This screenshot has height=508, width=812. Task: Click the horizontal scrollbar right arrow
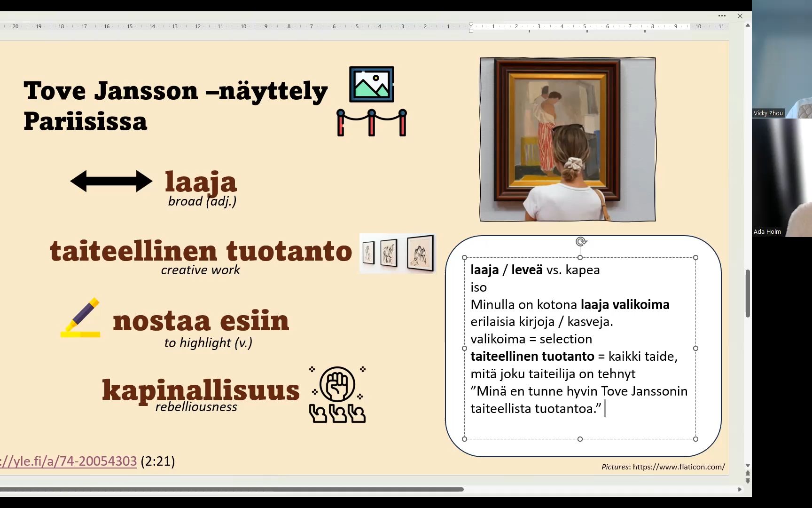point(740,490)
